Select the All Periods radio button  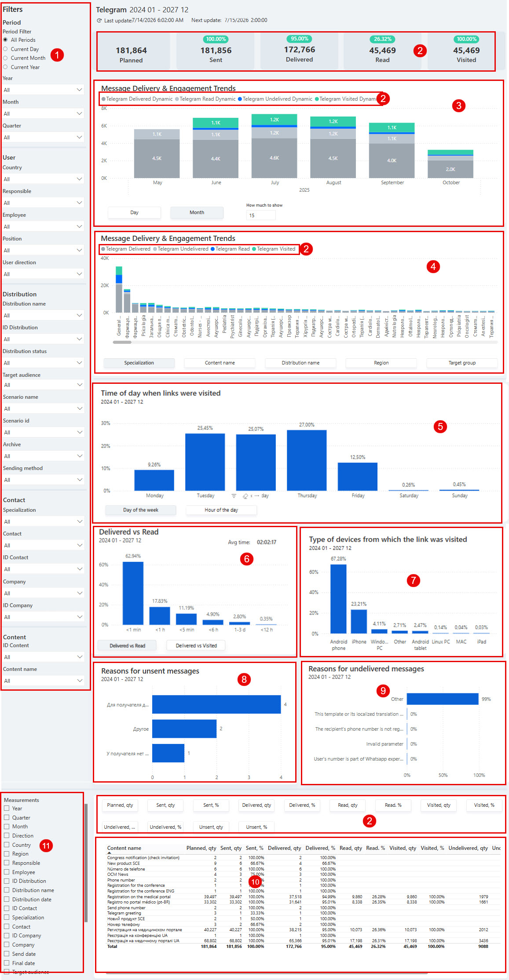point(5,40)
